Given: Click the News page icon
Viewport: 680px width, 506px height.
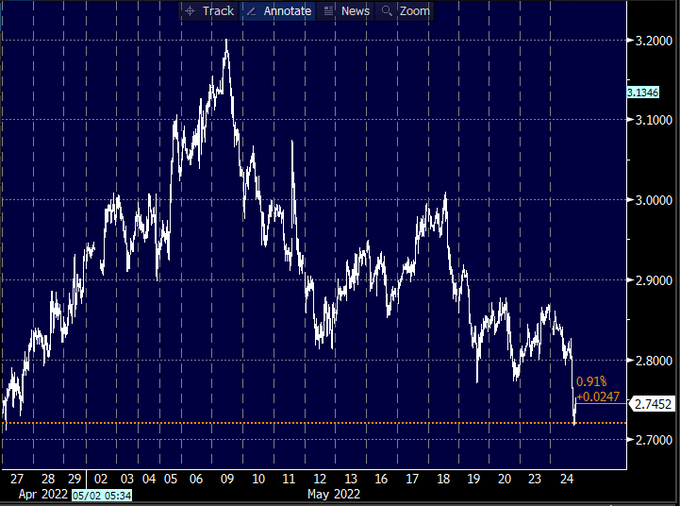Looking at the screenshot, I should pyautogui.click(x=328, y=11).
